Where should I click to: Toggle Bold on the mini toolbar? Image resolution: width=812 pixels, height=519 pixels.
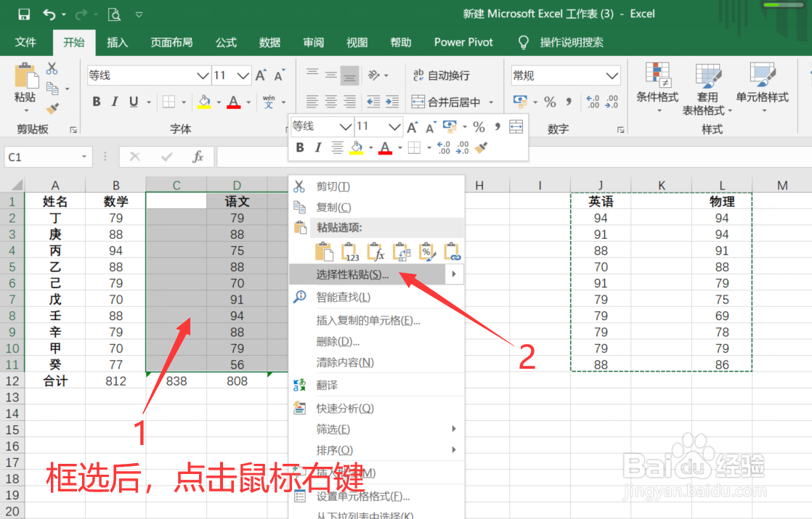coord(300,147)
